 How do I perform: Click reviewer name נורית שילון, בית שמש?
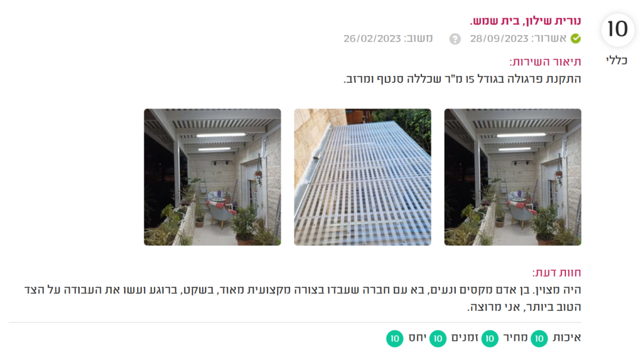[x=526, y=21]
